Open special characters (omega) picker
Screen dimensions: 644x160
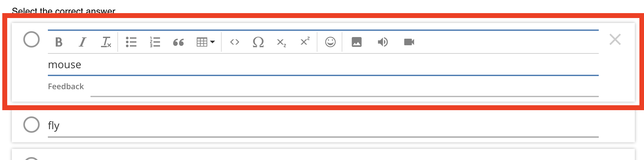(x=258, y=42)
